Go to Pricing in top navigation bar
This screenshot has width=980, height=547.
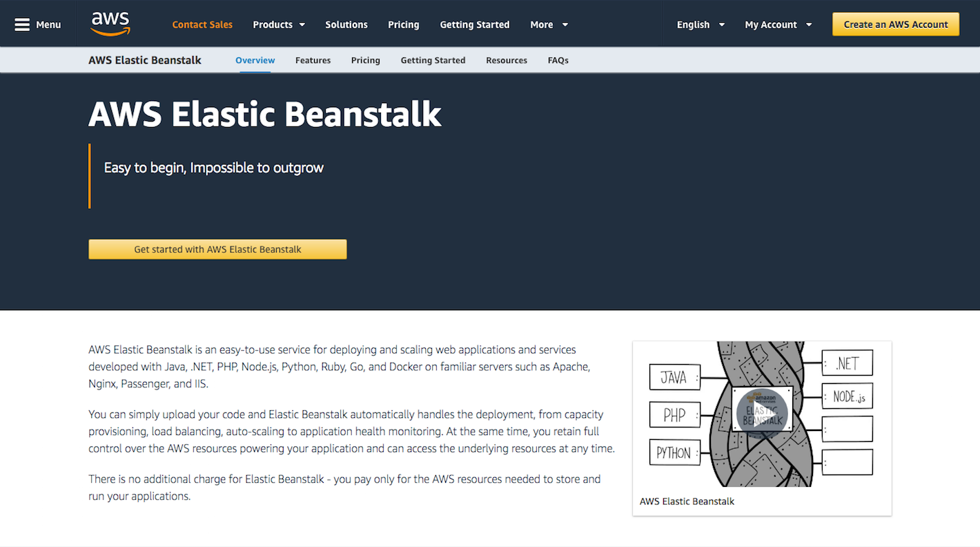403,25
